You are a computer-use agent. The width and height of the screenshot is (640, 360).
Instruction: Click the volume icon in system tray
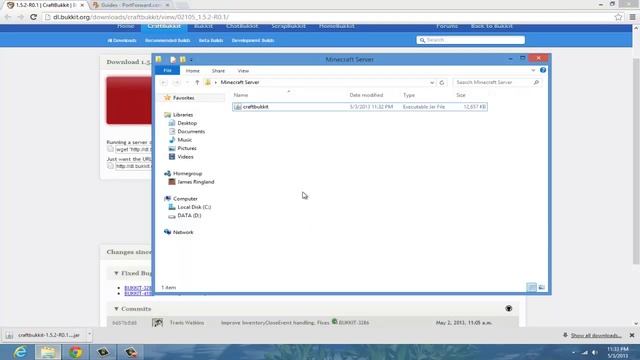point(595,352)
